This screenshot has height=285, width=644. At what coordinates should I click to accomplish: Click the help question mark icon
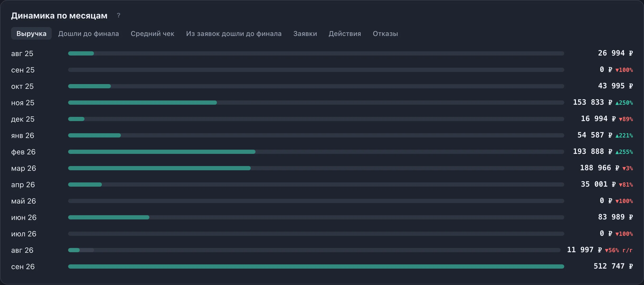point(119,16)
